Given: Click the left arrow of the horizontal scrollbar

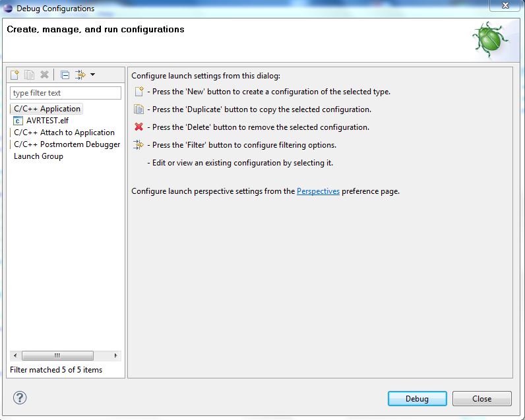Looking at the screenshot, I should coord(15,355).
